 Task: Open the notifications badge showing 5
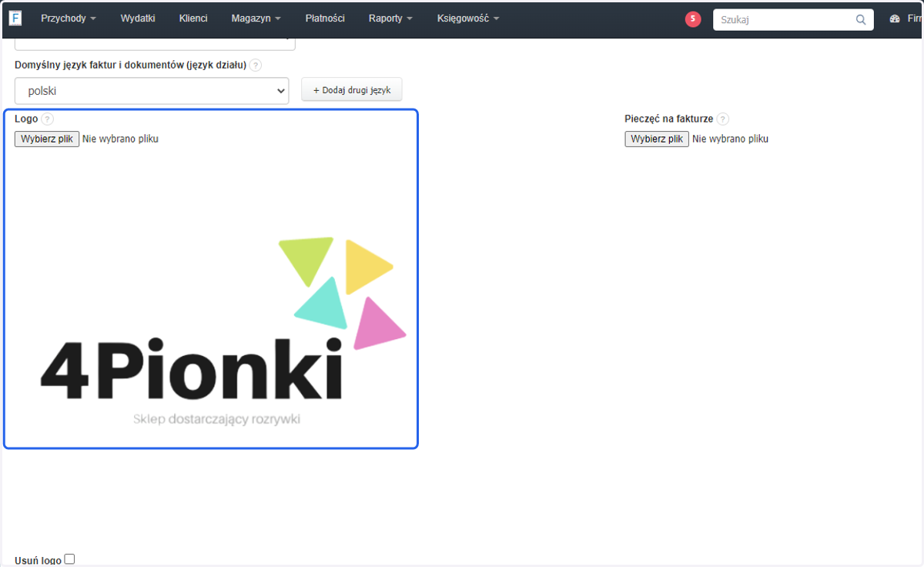[693, 19]
